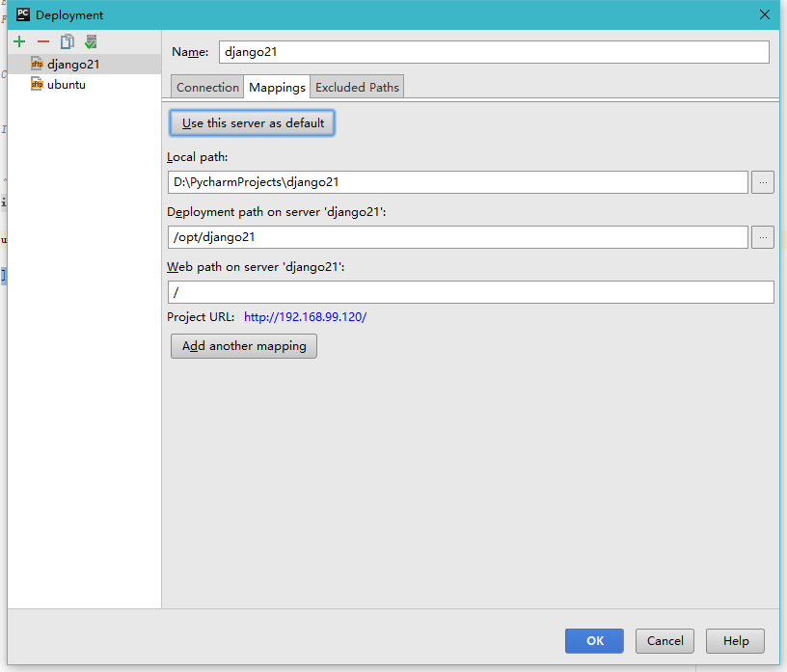The image size is (787, 672).
Task: Remove the selected server with minus icon
Action: click(x=43, y=41)
